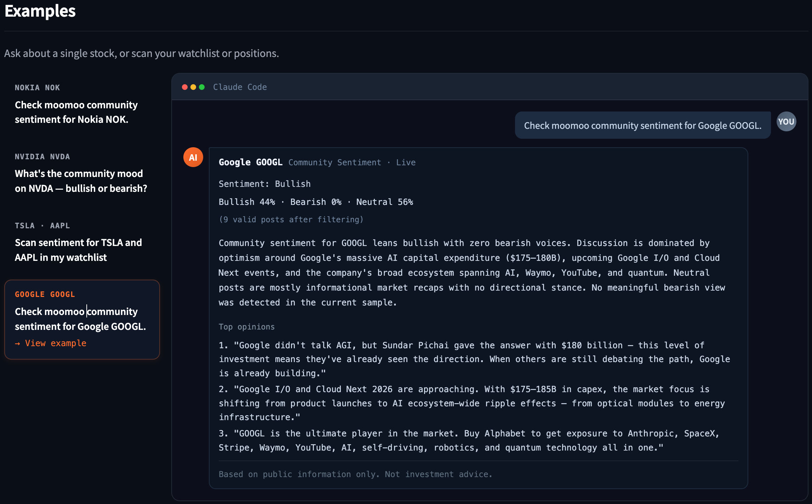Screen dimensions: 812x504
Task: Click the 'NOKIA NOK' ticker label
Action: (38, 88)
